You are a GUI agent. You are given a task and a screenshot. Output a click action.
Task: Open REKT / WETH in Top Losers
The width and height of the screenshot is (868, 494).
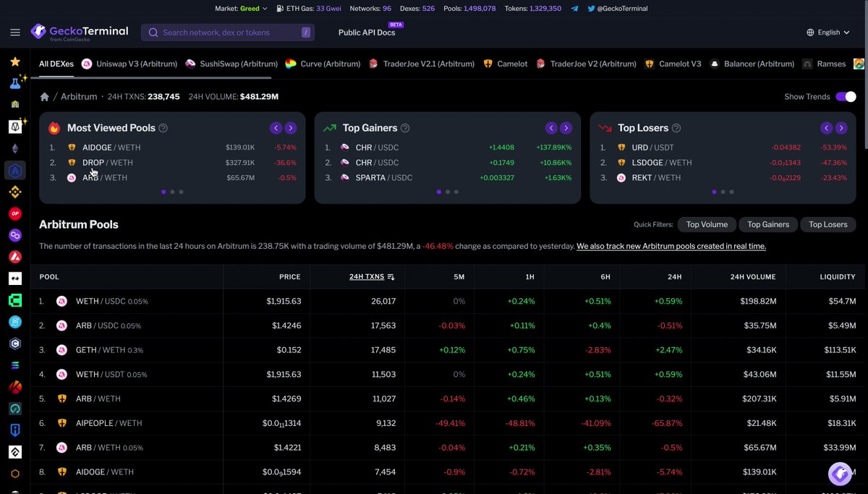[723, 178]
